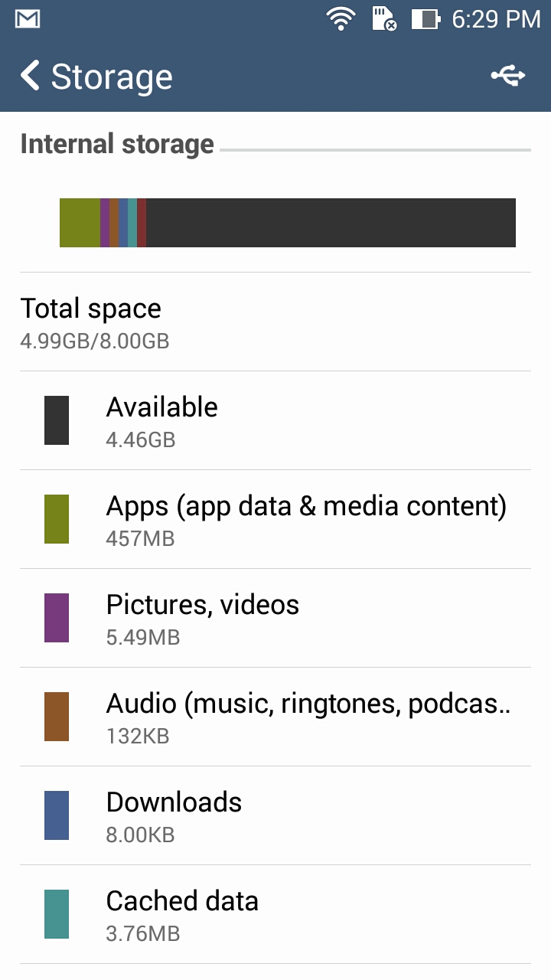Tap the green Apps color swatch
Viewport: 551px width, 980px height.
coord(57,519)
